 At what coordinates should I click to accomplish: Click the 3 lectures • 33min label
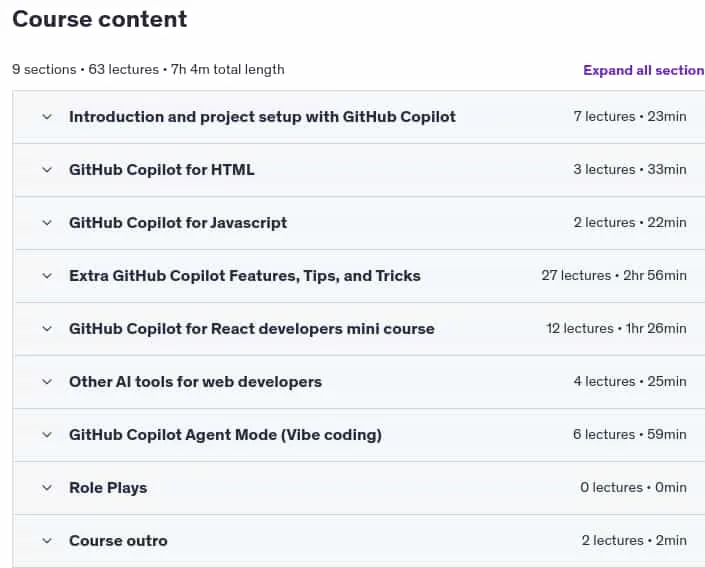(630, 170)
